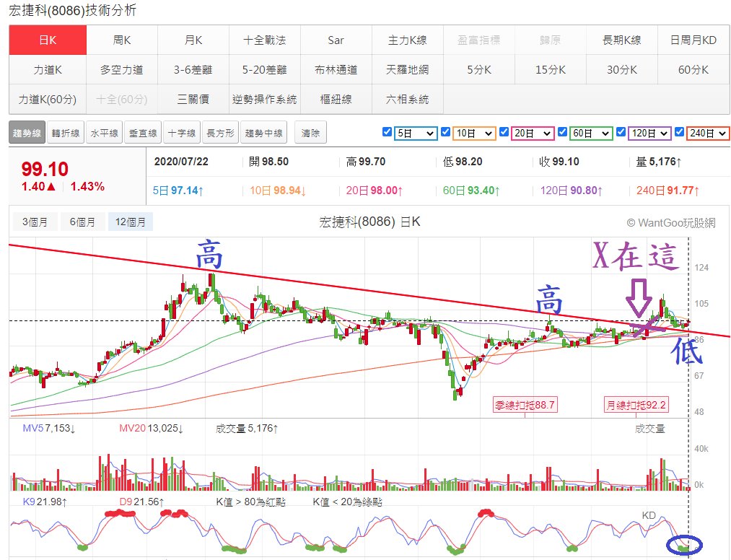Activate the 趨勢線 drawing tool
Viewport: 731px width, 560px height.
click(27, 134)
